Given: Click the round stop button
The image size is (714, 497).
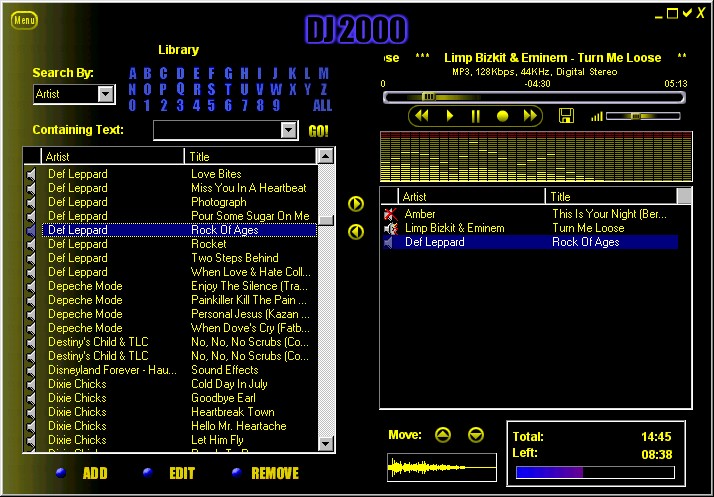Looking at the screenshot, I should pos(502,116).
